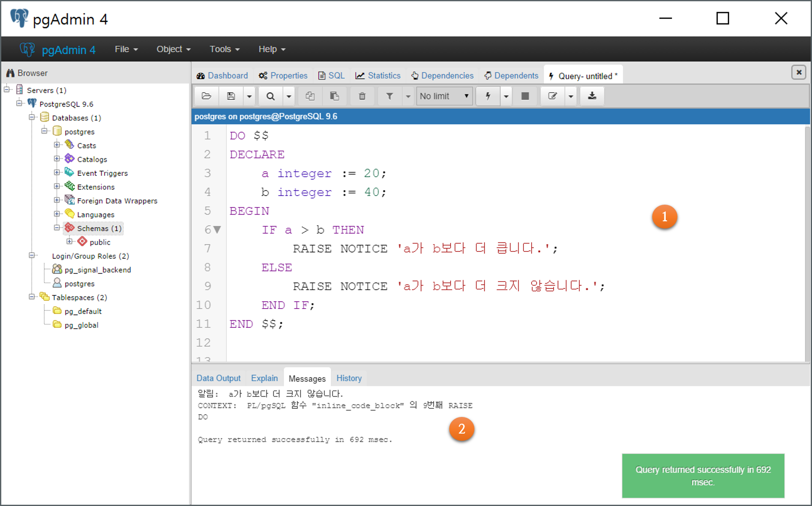This screenshot has width=812, height=506.
Task: Open the Tools menu
Action: (x=225, y=49)
